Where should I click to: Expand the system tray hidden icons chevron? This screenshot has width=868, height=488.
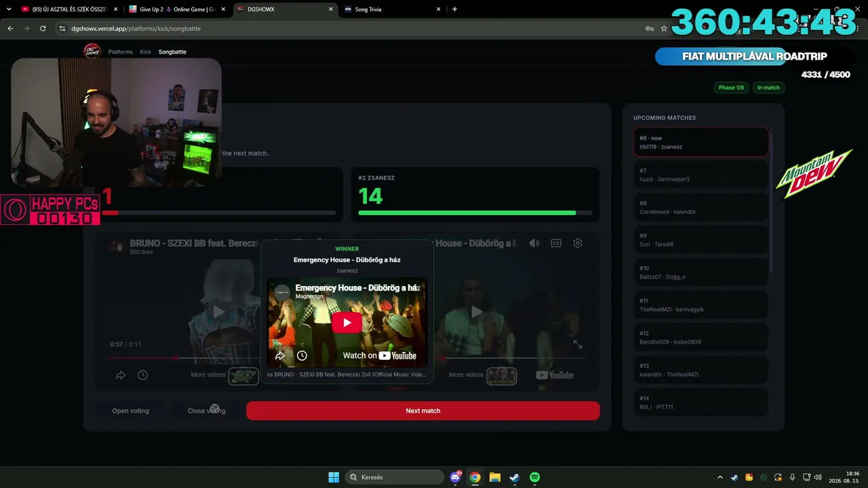pos(720,477)
